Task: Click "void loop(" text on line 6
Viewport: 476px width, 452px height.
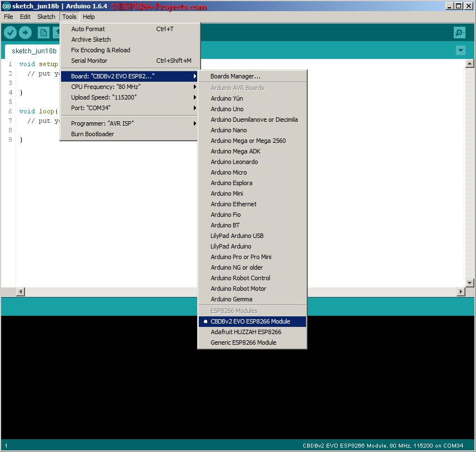Action: tap(38, 112)
